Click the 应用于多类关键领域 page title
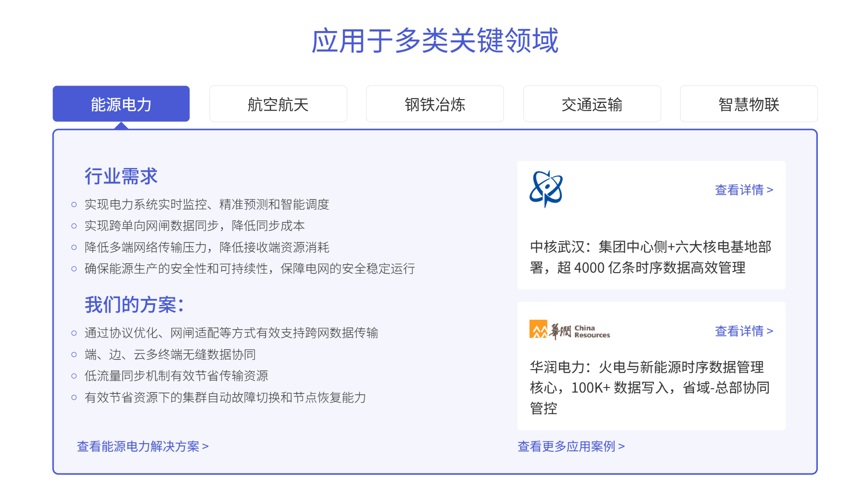The width and height of the screenshot is (851, 504). [435, 41]
